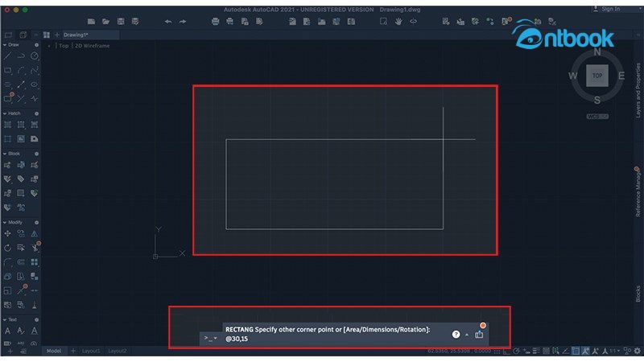The image size is (644, 362).
Task: Choose the Array tool in the Modify panel
Action: (35, 262)
